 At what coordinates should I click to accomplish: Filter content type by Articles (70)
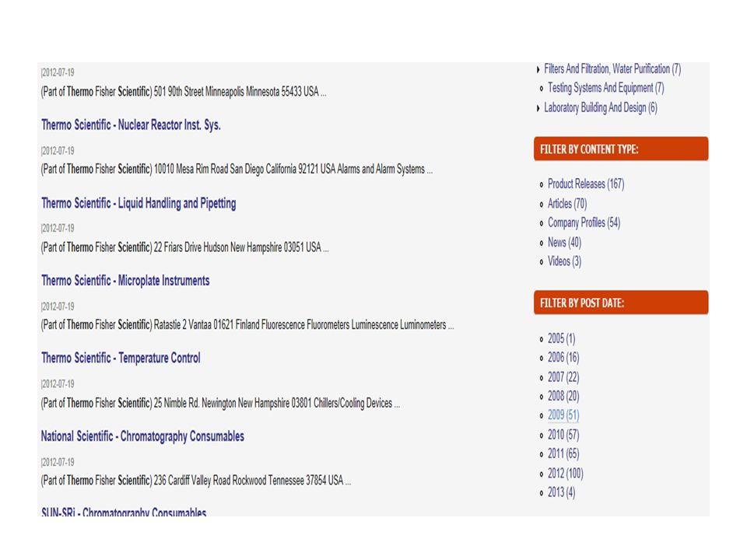tap(567, 204)
